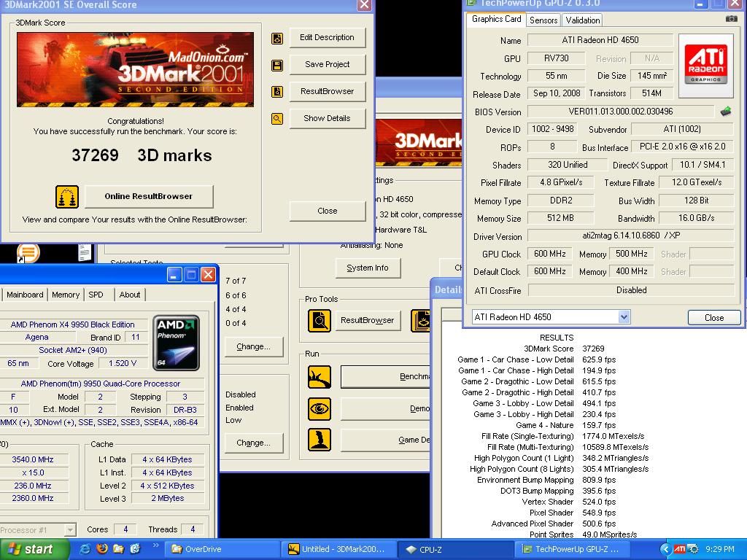Click the GPU-Z screenshot camera icon
The image size is (747, 560).
tap(731, 19)
